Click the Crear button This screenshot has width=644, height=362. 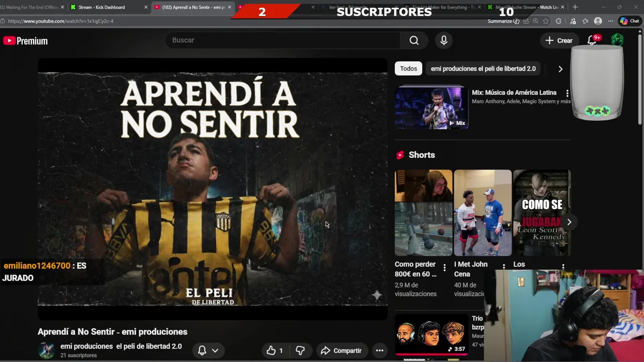[558, 40]
